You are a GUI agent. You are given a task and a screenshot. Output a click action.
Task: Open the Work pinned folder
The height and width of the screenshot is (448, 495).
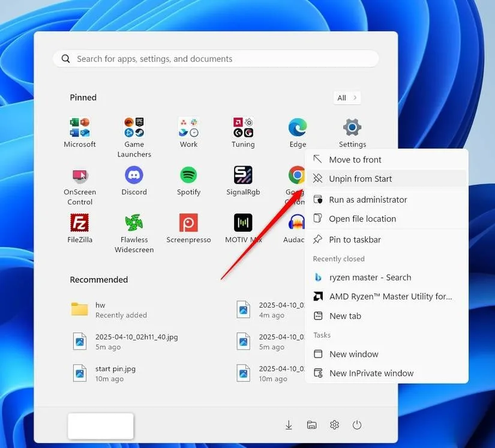[188, 127]
